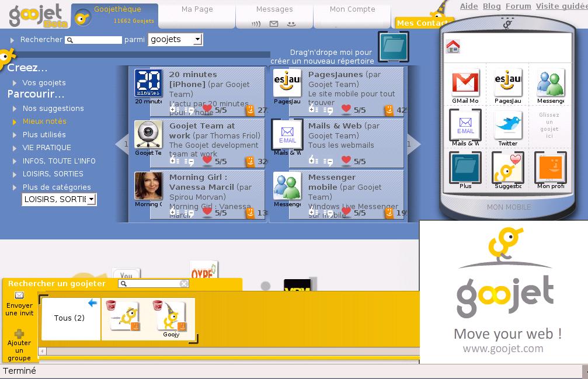
Task: Click the heart rating on PagesJaunes card
Action: 346,109
